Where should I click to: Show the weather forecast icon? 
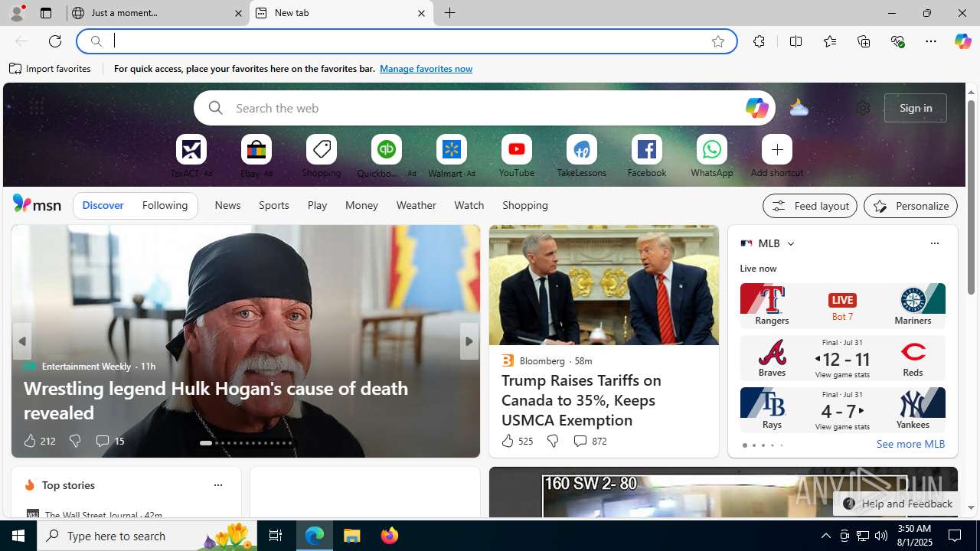tap(799, 108)
